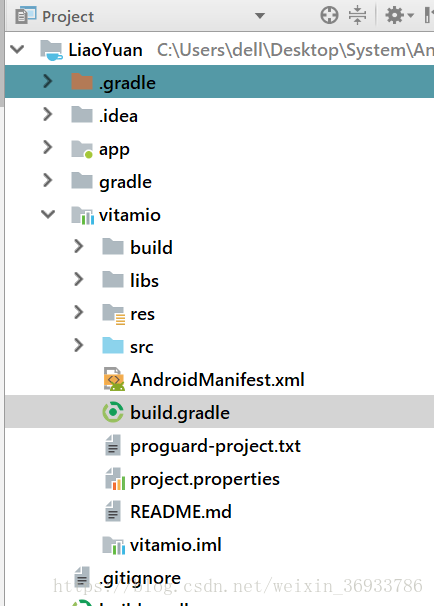
Task: Select the vitamio module label
Action: click(129, 214)
